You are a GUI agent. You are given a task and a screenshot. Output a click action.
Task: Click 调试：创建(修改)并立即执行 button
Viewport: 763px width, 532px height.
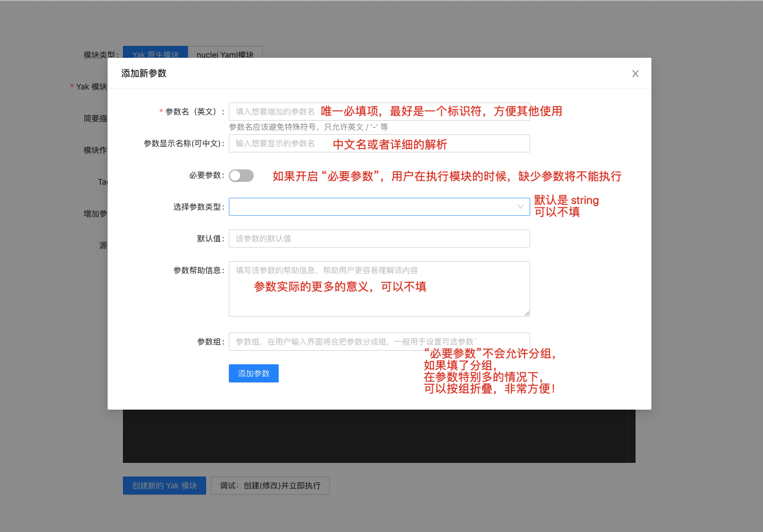(x=270, y=486)
